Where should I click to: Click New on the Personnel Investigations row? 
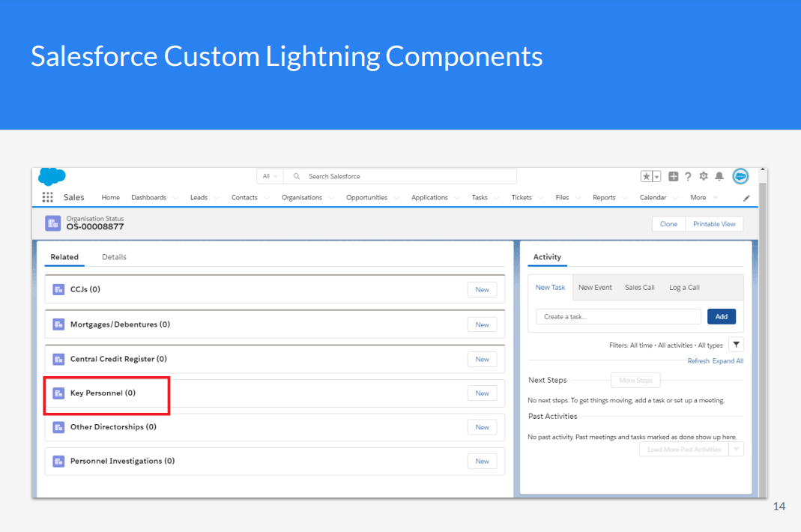[x=483, y=461]
